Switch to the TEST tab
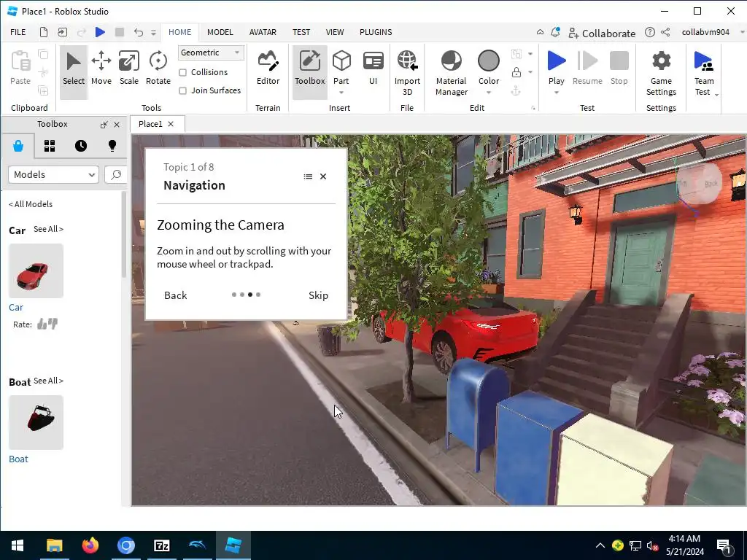747x560 pixels. click(301, 32)
